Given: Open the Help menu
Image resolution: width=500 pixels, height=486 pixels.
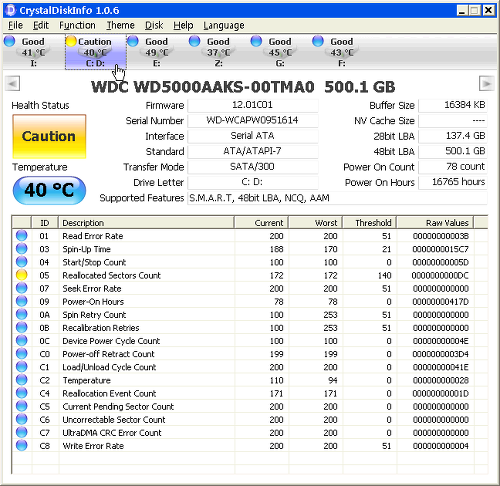Looking at the screenshot, I should coord(183,25).
